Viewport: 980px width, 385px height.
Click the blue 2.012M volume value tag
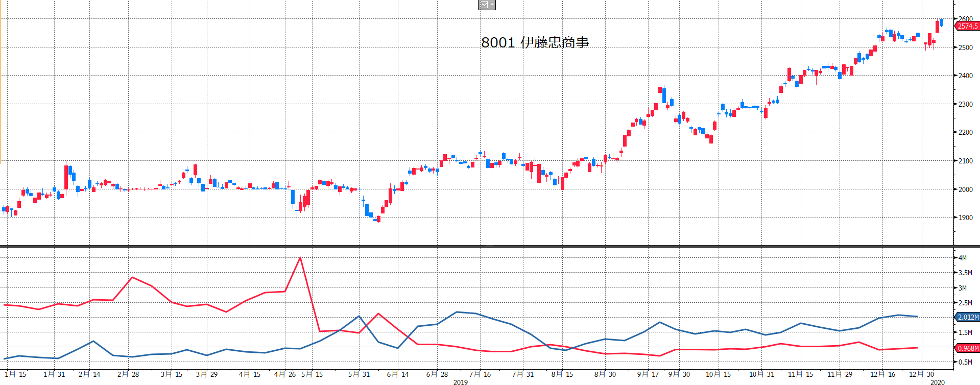(x=968, y=317)
